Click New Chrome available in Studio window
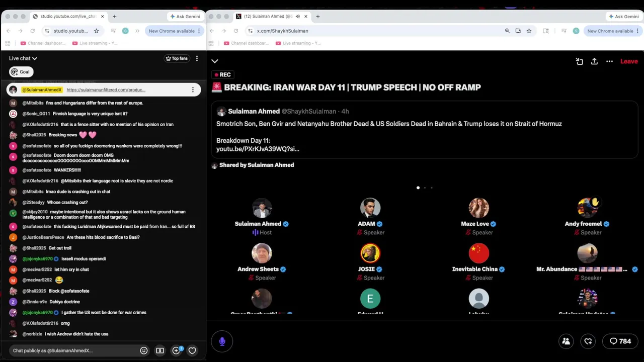The height and width of the screenshot is (362, 644). tap(172, 31)
